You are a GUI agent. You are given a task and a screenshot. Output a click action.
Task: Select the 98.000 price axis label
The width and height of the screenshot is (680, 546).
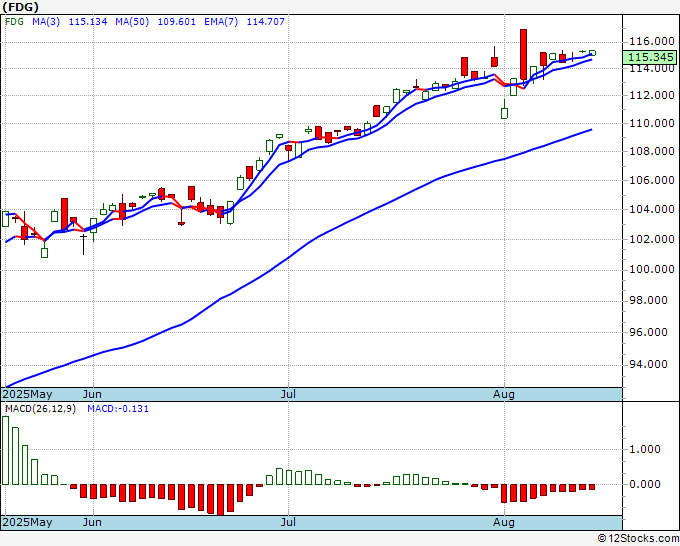(x=648, y=301)
